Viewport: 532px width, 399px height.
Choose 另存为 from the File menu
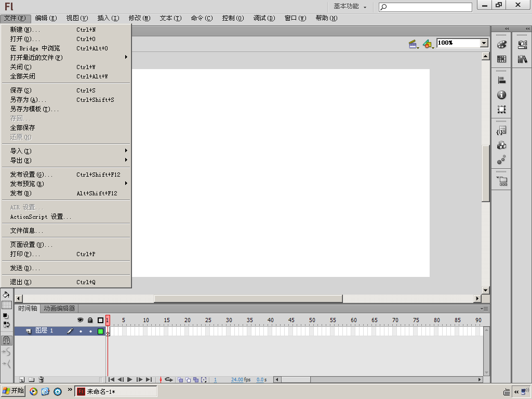[x=66, y=99]
